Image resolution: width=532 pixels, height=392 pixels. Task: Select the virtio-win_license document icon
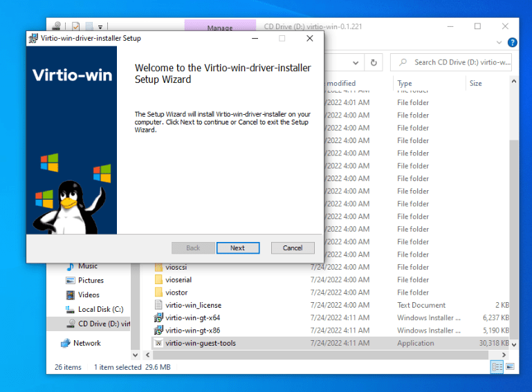pos(158,305)
